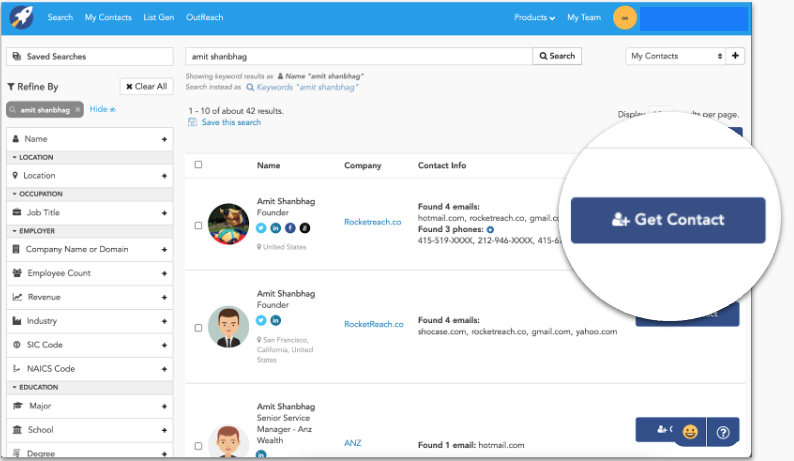Open the help question mark icon
This screenshot has height=461, width=794.
tap(723, 432)
